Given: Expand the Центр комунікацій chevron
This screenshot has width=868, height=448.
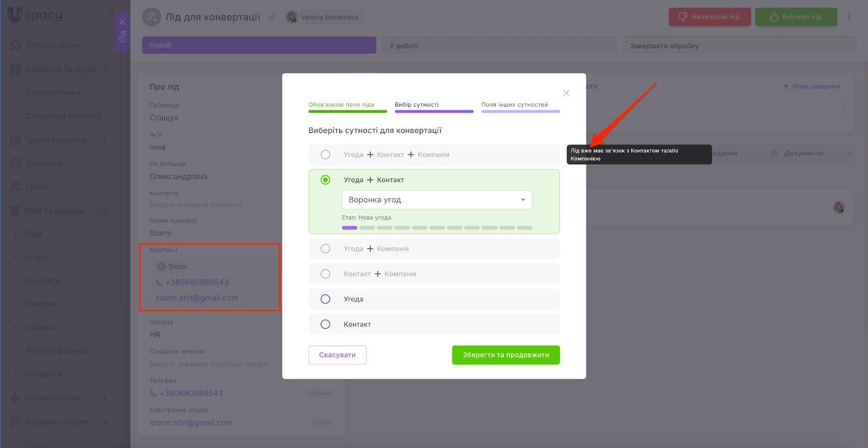Looking at the screenshot, I should click(105, 140).
